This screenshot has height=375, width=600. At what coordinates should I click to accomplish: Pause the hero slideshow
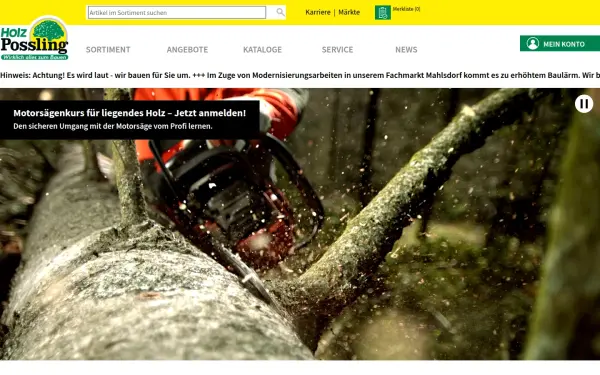point(584,104)
